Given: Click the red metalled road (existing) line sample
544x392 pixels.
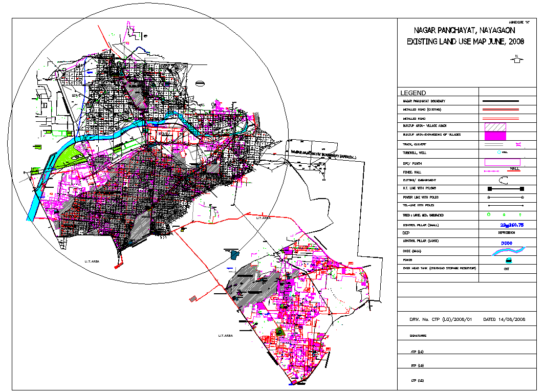Looking at the screenshot, I should coord(501,110).
